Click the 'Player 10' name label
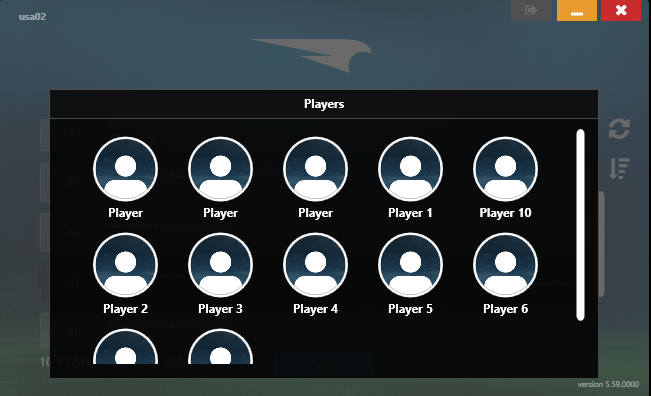 (x=505, y=213)
